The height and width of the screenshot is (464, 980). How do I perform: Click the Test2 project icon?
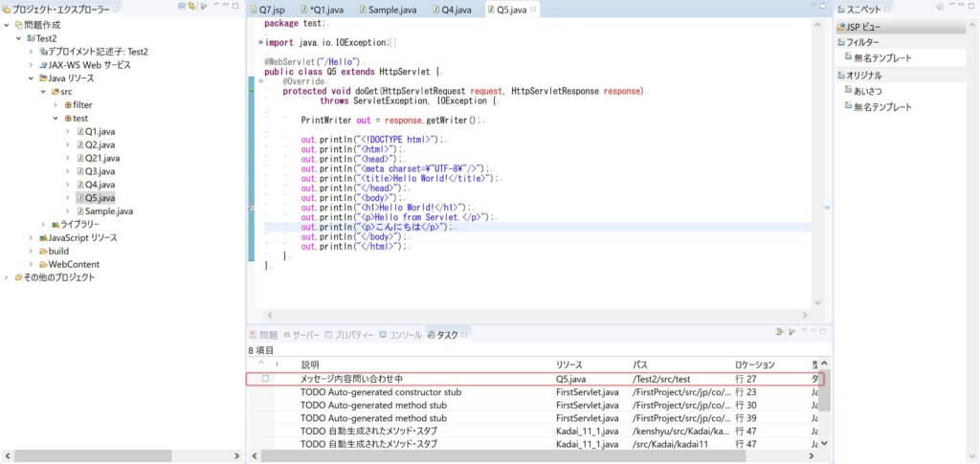[x=32, y=38]
